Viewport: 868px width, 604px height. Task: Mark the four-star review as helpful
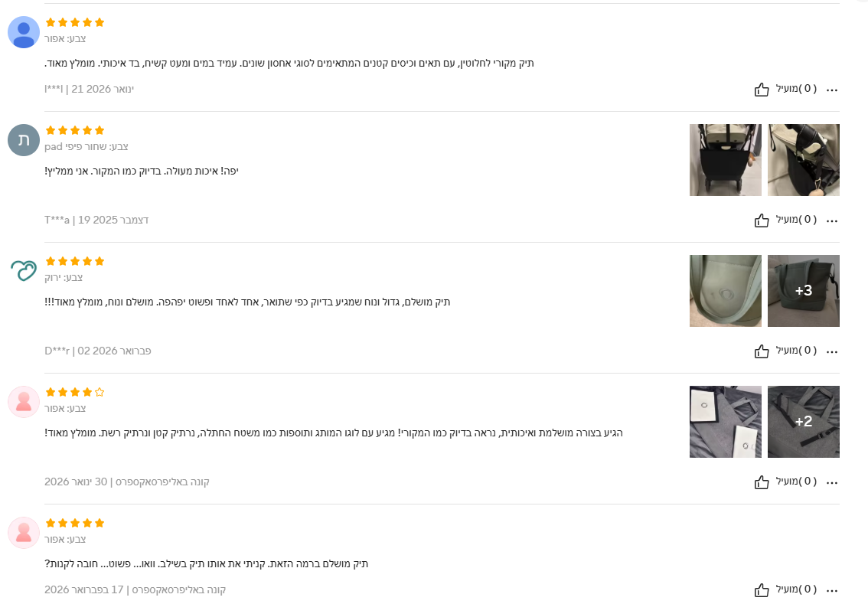pyautogui.click(x=761, y=482)
